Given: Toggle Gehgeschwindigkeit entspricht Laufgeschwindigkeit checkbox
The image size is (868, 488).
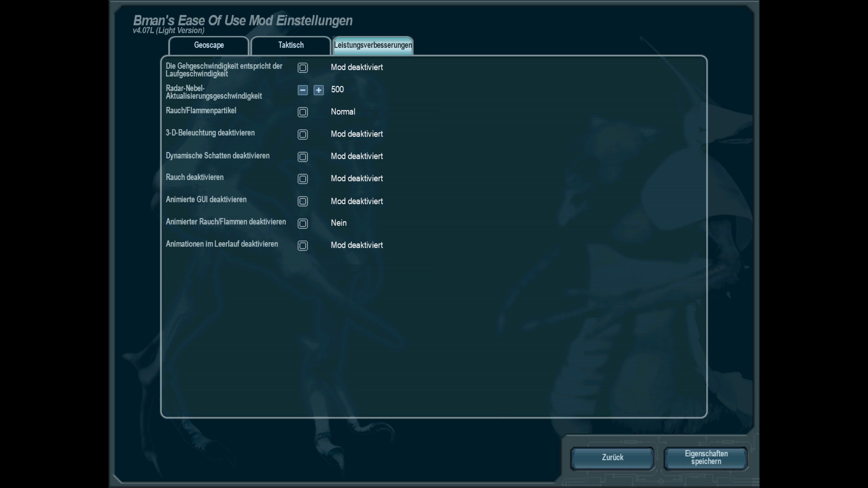Looking at the screenshot, I should tap(302, 68).
